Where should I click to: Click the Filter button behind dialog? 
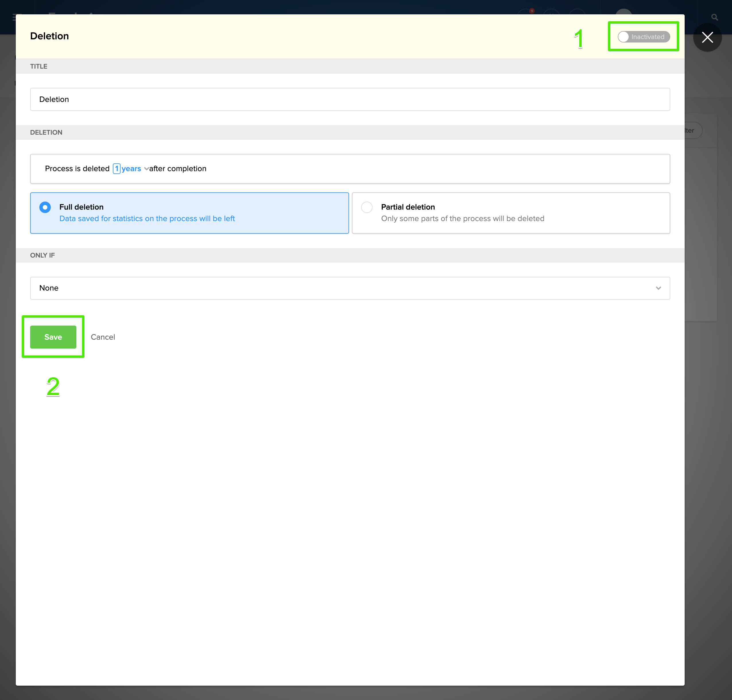tap(693, 131)
